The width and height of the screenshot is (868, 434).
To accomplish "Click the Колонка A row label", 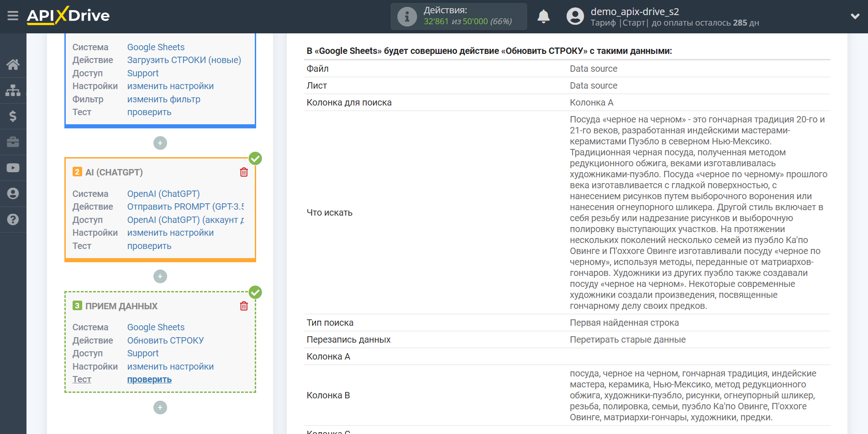I will click(x=328, y=356).
